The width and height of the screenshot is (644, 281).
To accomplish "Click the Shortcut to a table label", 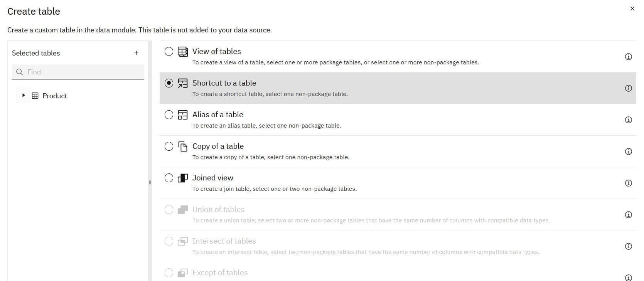I will [x=224, y=83].
